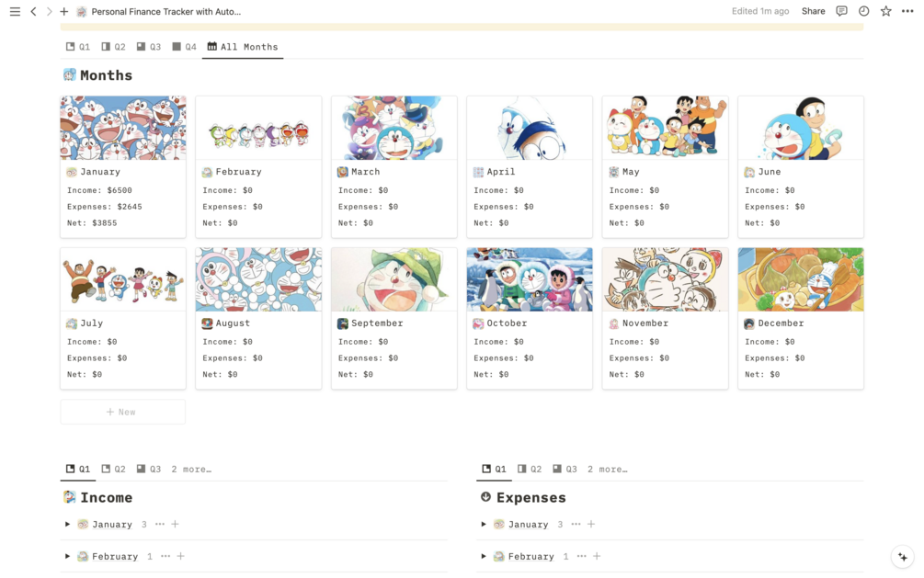Add item to Income February group
Image resolution: width=924 pixels, height=578 pixels.
(181, 556)
